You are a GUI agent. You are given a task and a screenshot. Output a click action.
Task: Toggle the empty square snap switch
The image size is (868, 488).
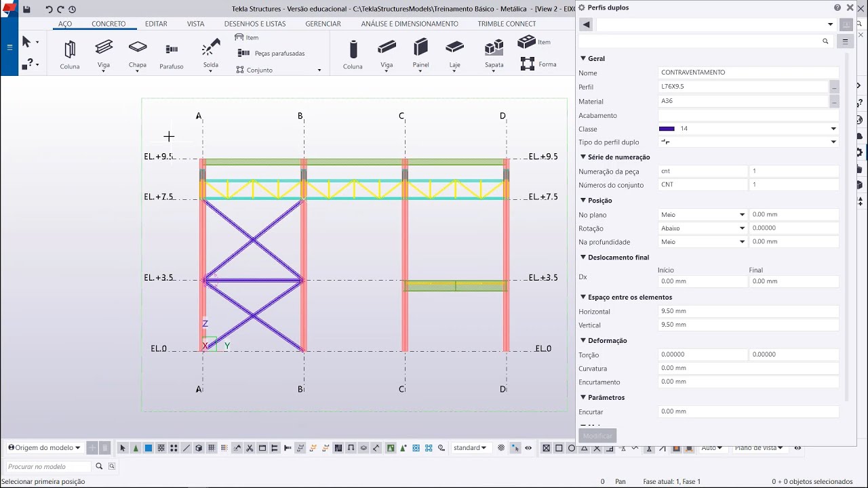pos(559,448)
